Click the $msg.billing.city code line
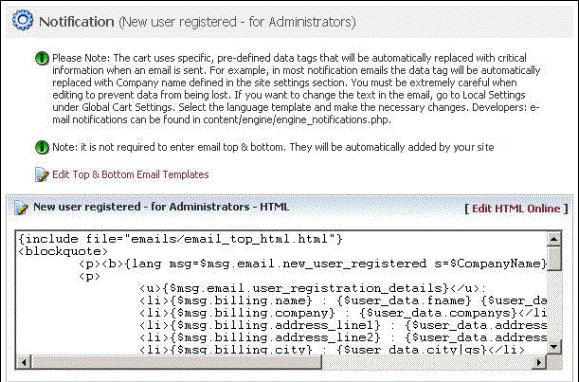The height and width of the screenshot is (382, 579). coord(332,350)
